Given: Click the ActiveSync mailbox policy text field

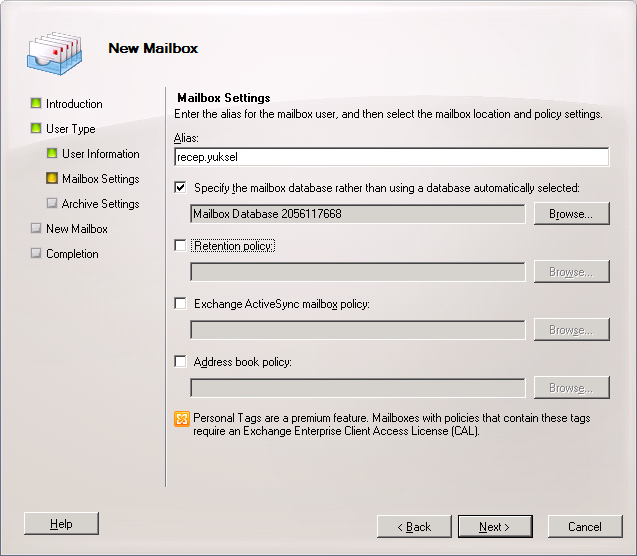Looking at the screenshot, I should pos(358,330).
